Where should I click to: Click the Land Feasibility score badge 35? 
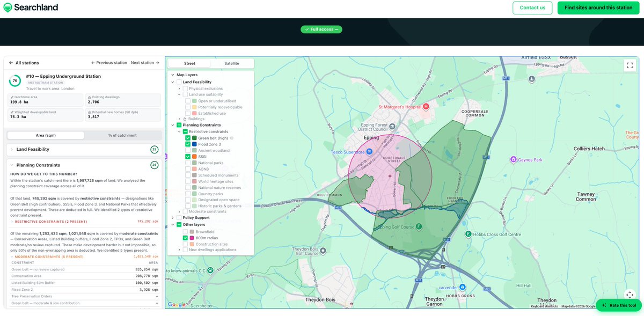click(x=154, y=149)
